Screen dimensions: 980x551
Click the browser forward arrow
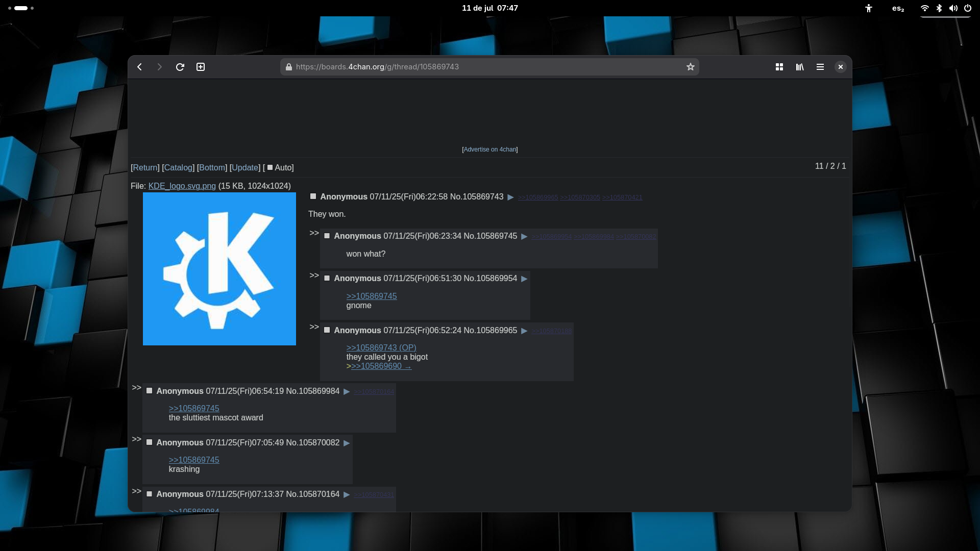(159, 67)
